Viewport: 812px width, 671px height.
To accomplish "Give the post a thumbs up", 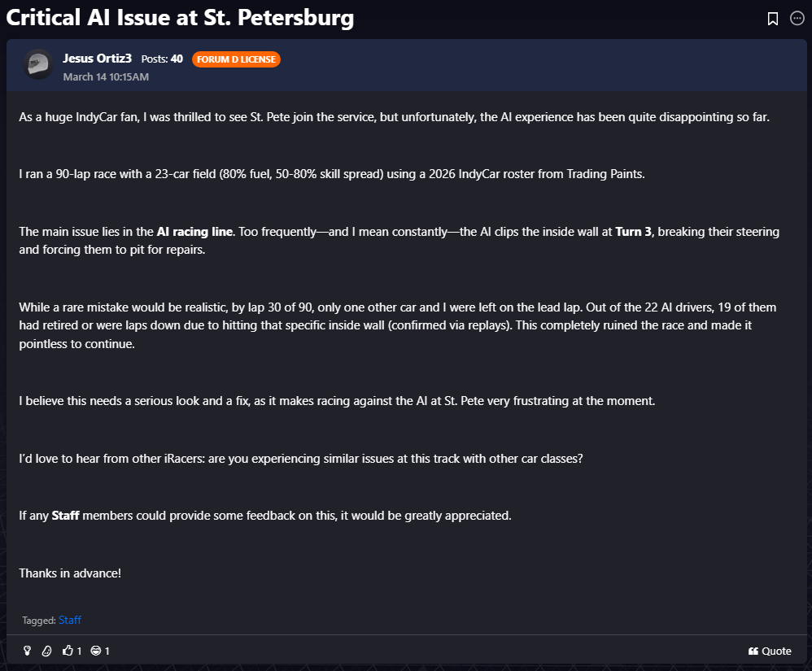I will pos(68,651).
